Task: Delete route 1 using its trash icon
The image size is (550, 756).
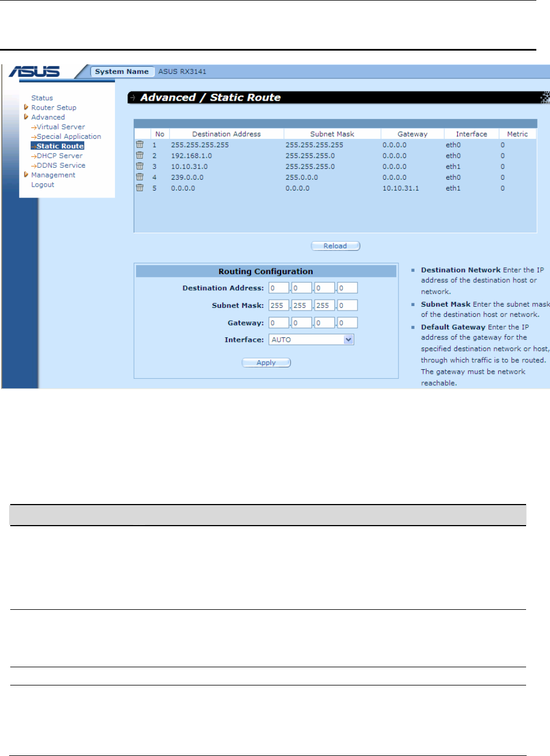Action: pyautogui.click(x=139, y=144)
